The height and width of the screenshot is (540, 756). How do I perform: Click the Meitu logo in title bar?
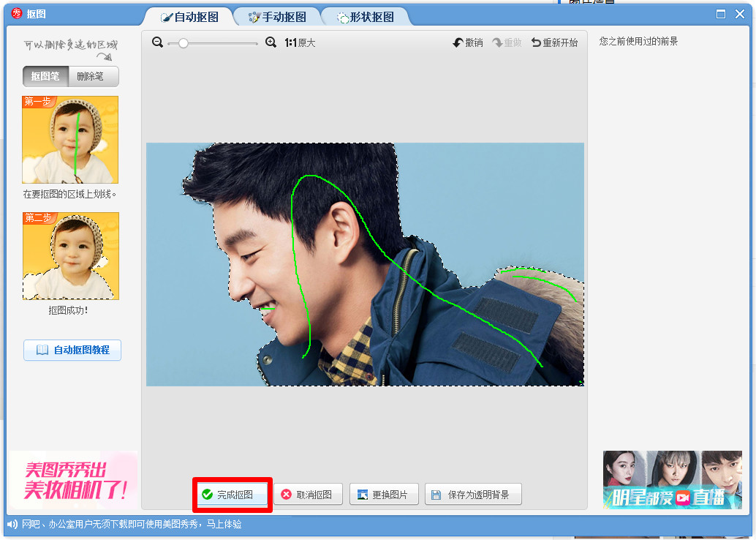pos(17,14)
